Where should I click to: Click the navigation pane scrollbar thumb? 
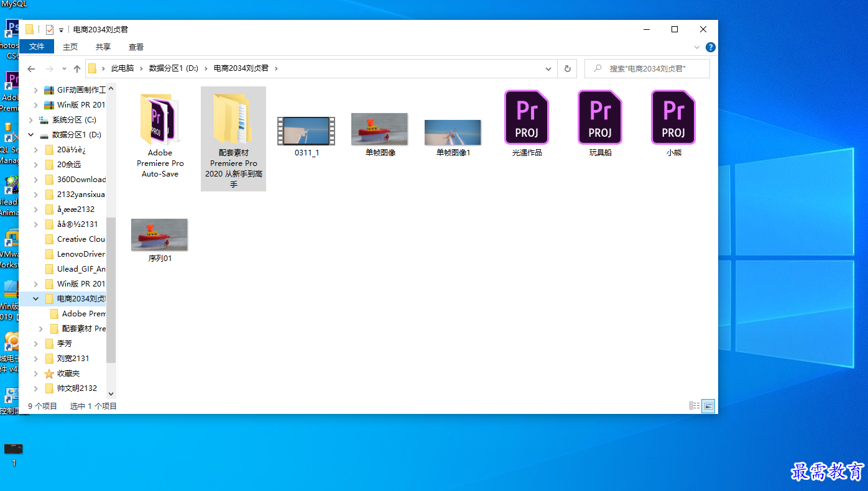click(111, 290)
